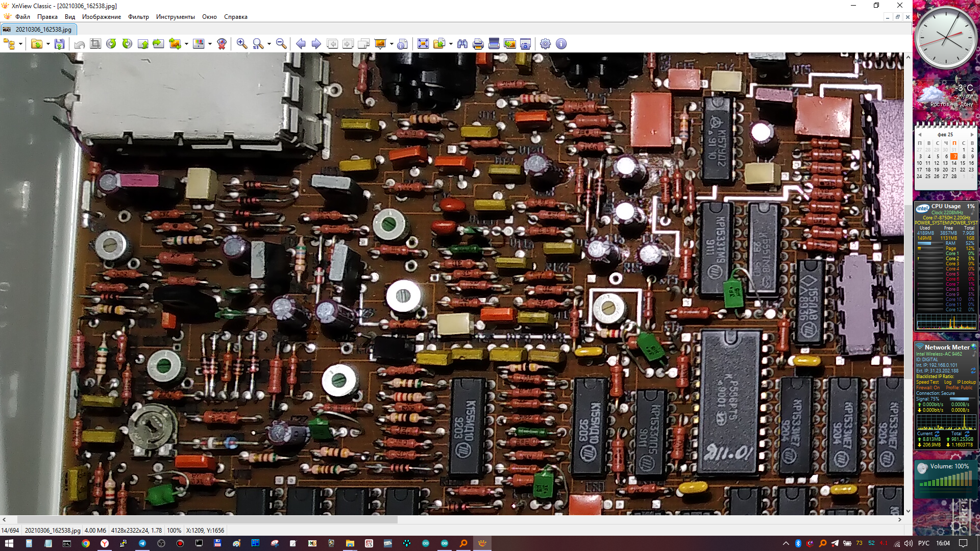Open the Search binoculars icon

point(462,44)
